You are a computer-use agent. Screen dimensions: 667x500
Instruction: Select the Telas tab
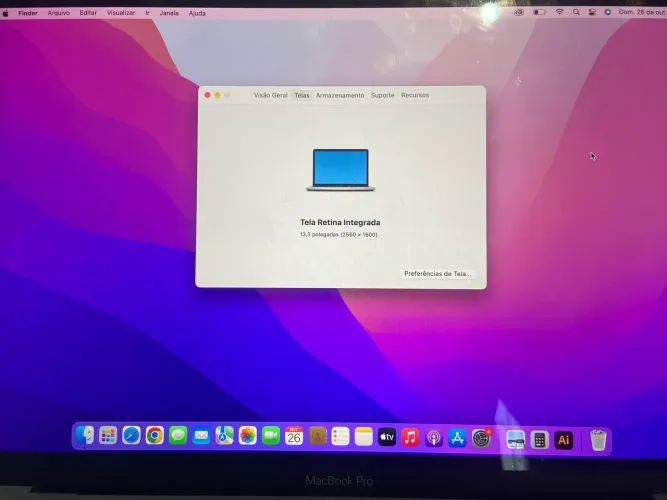(302, 95)
